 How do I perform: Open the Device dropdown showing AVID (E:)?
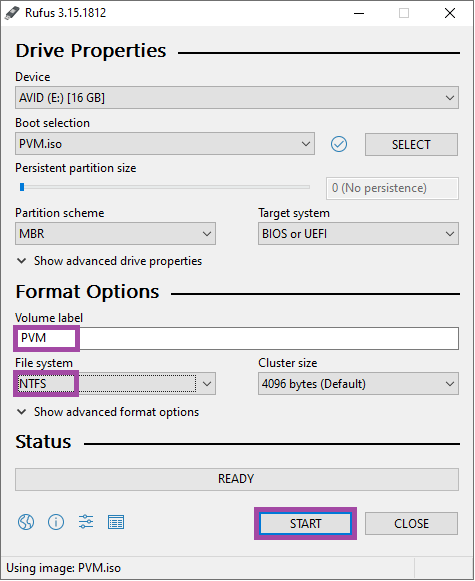point(237,98)
